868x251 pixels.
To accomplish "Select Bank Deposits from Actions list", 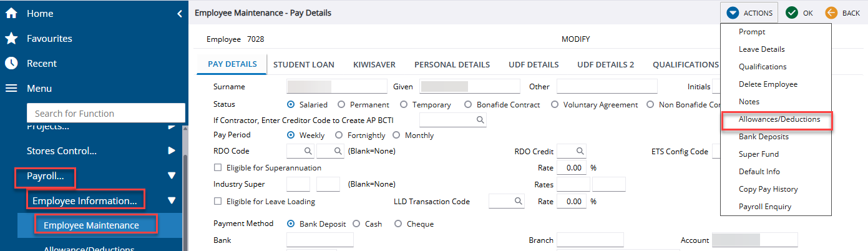I will tap(763, 136).
